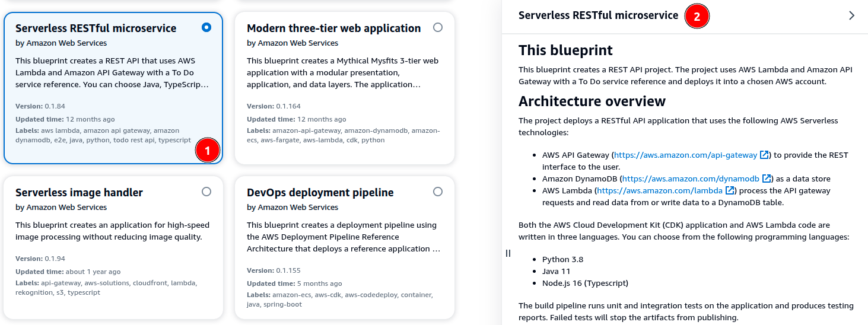Select the Modern three-tier web application radio button
Screen dimensions: 868x325
(438, 27)
